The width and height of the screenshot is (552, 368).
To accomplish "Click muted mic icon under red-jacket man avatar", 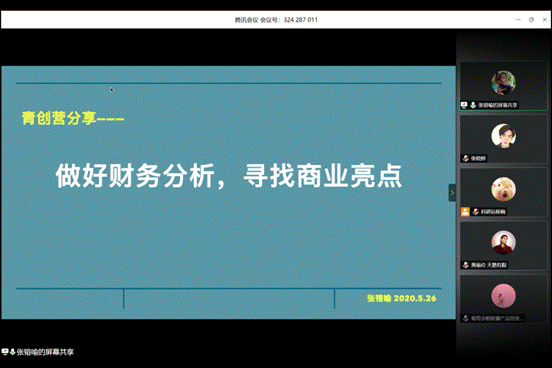I will [x=466, y=265].
